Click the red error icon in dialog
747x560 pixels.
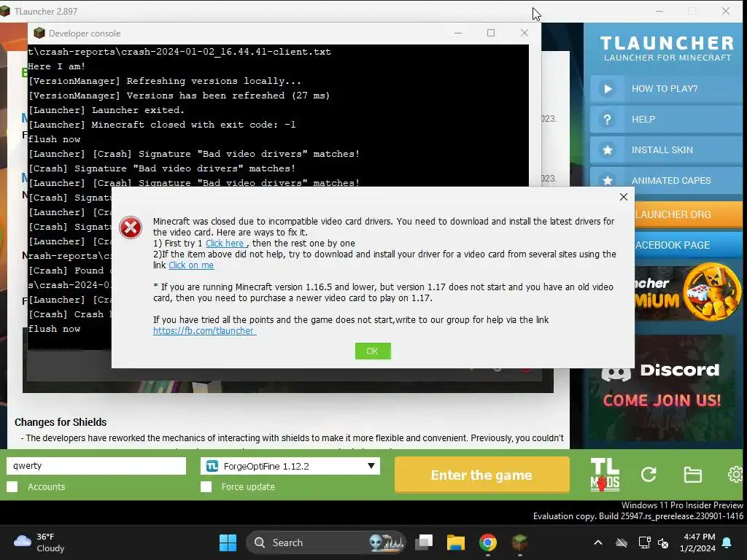click(x=131, y=227)
